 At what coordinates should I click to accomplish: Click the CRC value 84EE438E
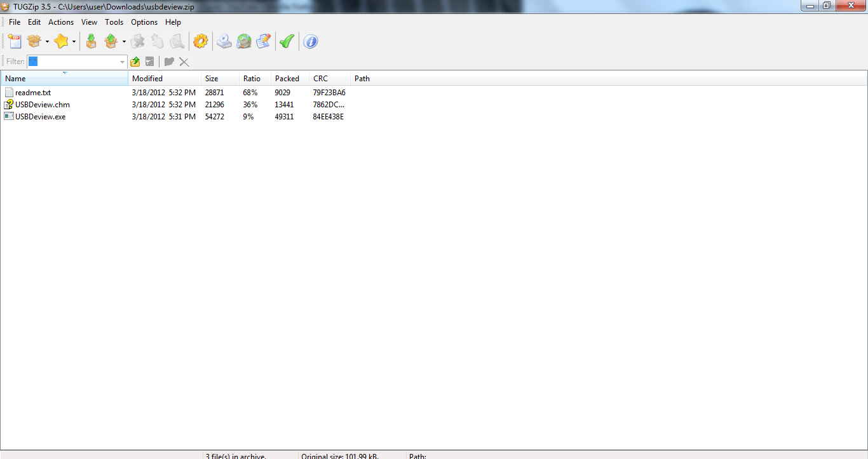[329, 117]
